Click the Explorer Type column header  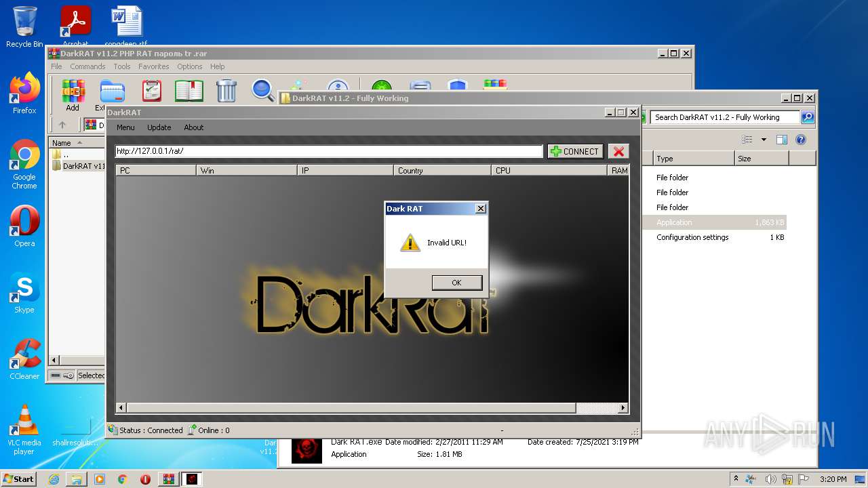(693, 159)
